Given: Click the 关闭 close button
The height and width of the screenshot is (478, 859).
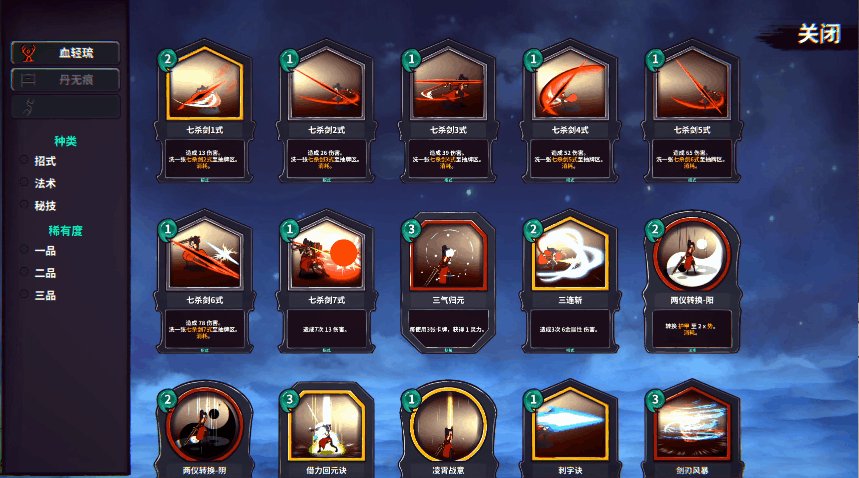Looking at the screenshot, I should [819, 34].
